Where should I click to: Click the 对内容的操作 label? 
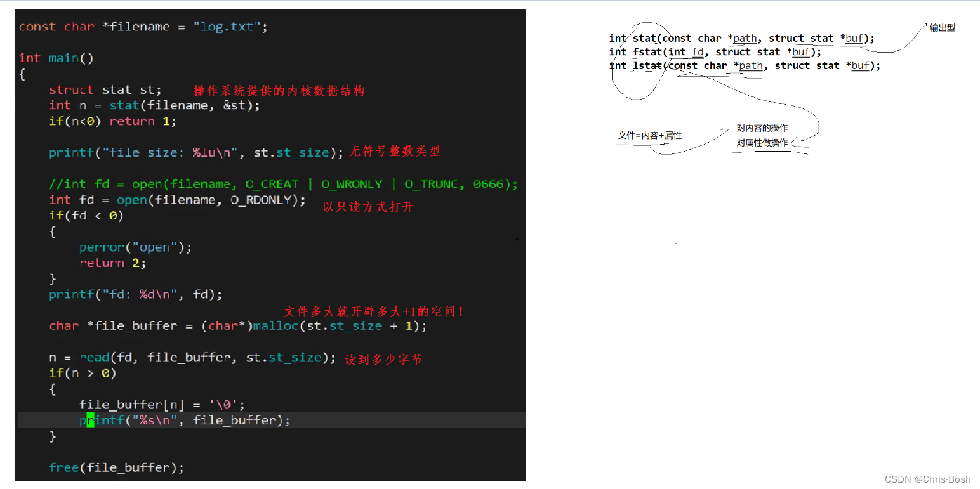click(762, 128)
